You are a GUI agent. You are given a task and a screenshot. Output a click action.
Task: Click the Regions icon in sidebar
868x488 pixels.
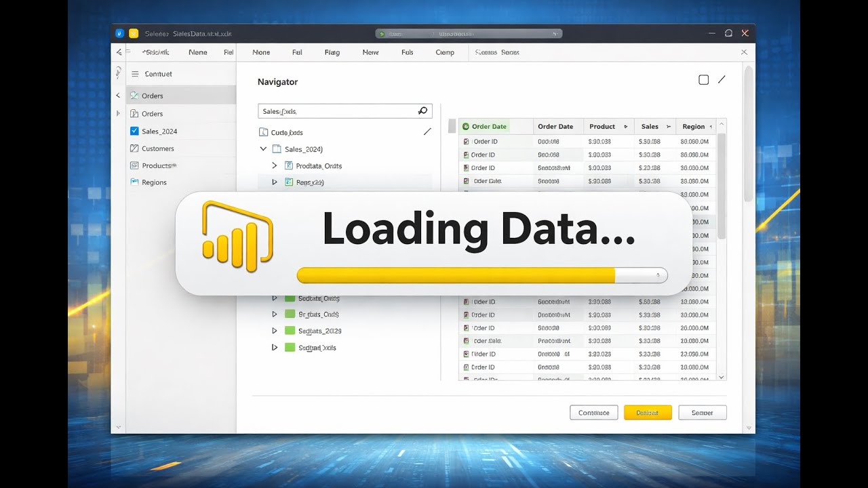[134, 182]
